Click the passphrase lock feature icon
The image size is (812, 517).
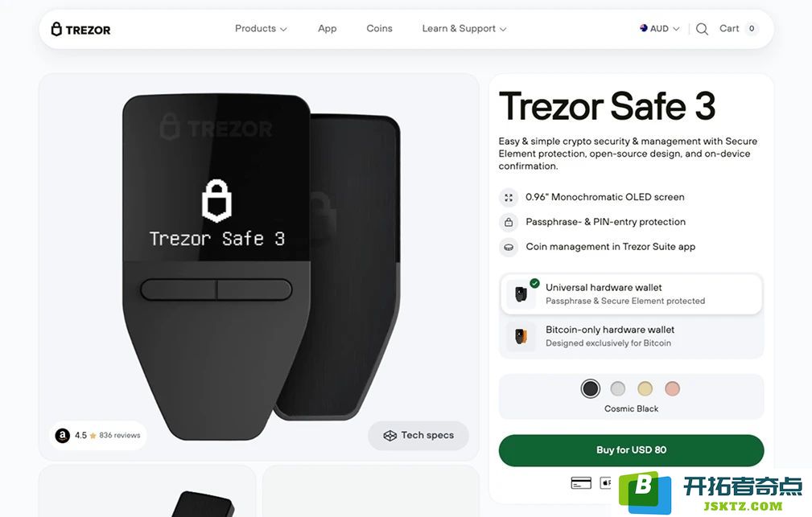[509, 222]
